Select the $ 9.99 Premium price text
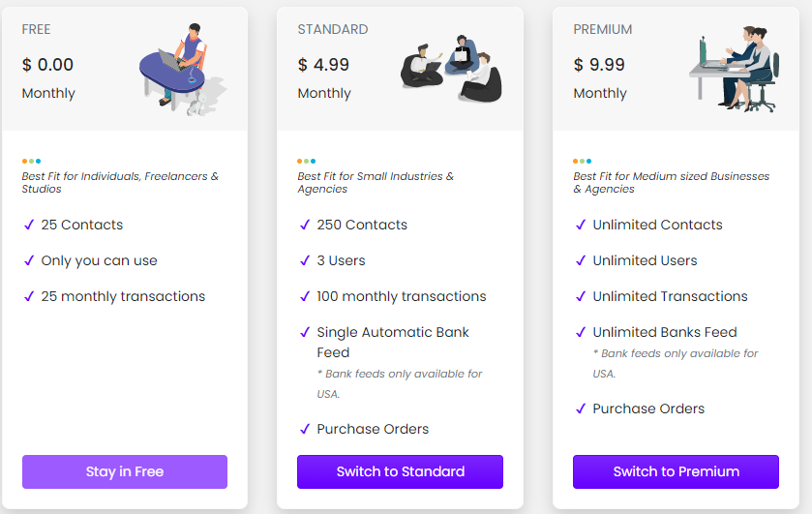This screenshot has width=812, height=514. click(x=599, y=65)
